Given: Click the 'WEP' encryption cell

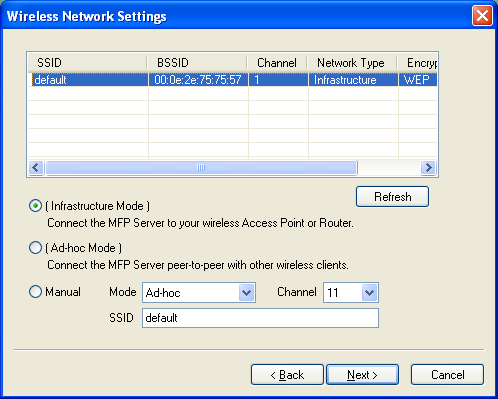Looking at the screenshot, I should 417,80.
